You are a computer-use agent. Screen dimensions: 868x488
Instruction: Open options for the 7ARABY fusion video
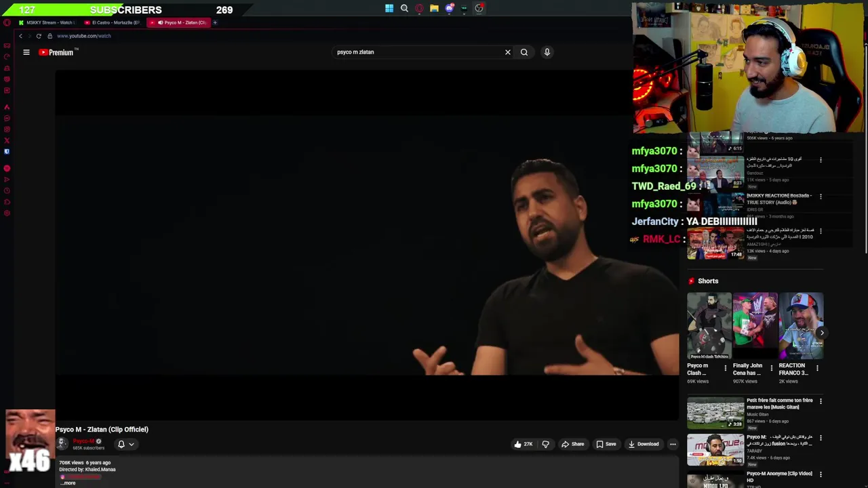coord(821,437)
